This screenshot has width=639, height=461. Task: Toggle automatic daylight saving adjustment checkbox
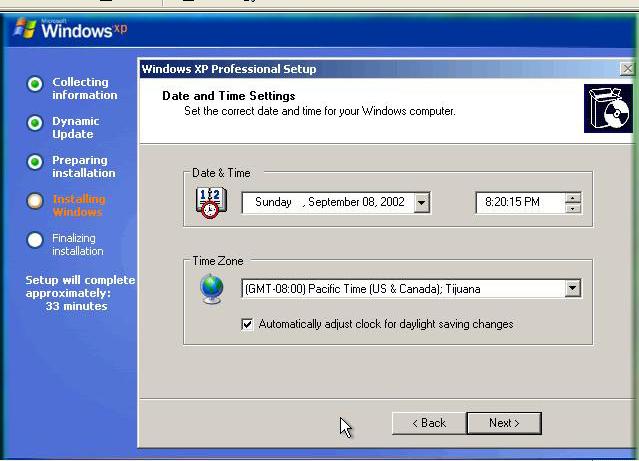click(247, 324)
